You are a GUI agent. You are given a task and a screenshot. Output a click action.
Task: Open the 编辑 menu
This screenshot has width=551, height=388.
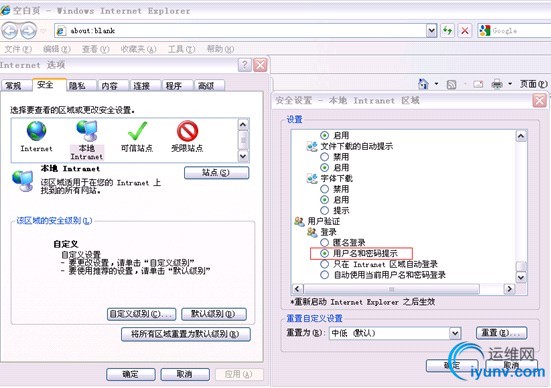point(57,49)
